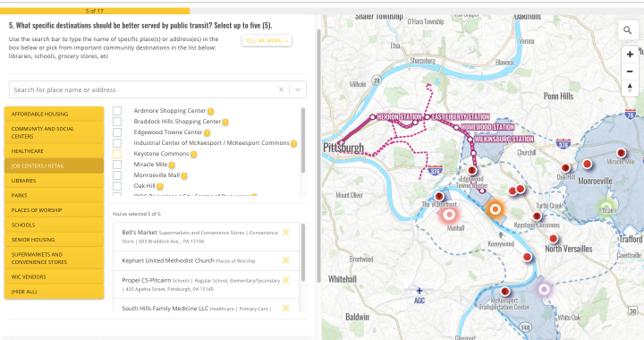The height and width of the screenshot is (340, 644).
Task: Click the Monroeville city label on map
Action: click(x=595, y=181)
